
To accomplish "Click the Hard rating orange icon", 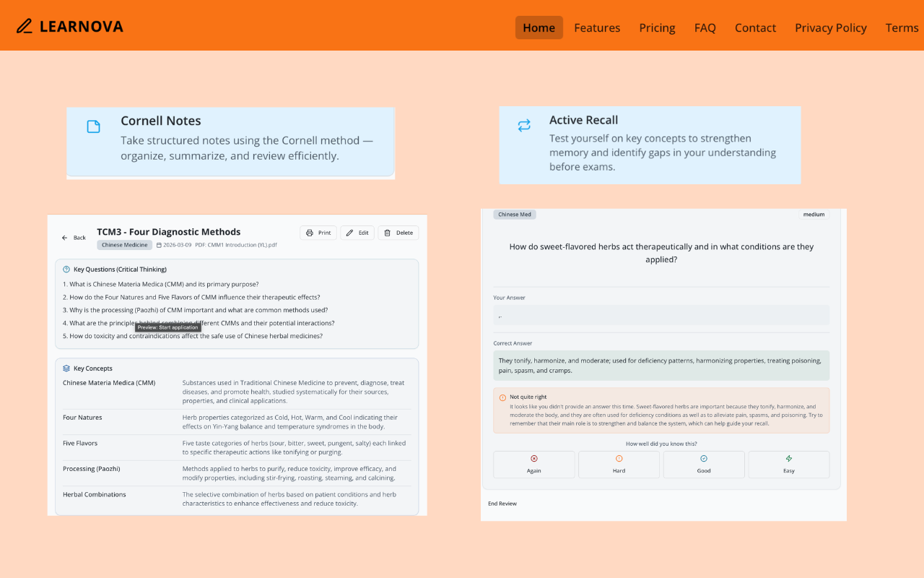I will 619,459.
